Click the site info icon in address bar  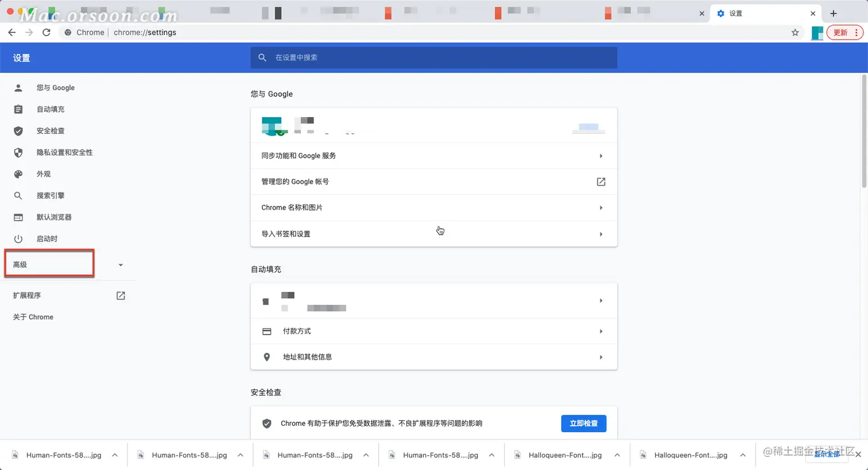68,32
